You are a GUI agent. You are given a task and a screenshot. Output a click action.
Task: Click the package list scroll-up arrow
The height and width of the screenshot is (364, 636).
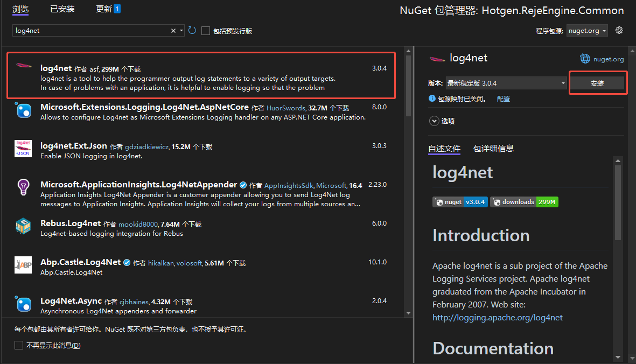click(x=408, y=51)
